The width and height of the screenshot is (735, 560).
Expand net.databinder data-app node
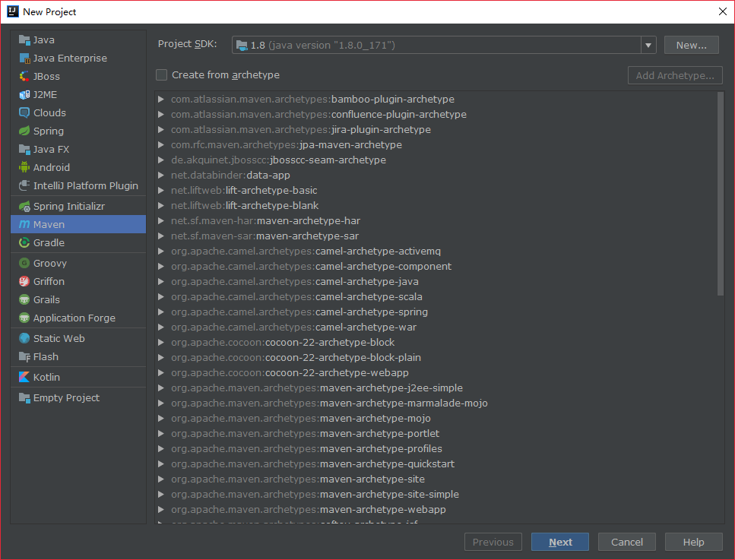(x=161, y=176)
